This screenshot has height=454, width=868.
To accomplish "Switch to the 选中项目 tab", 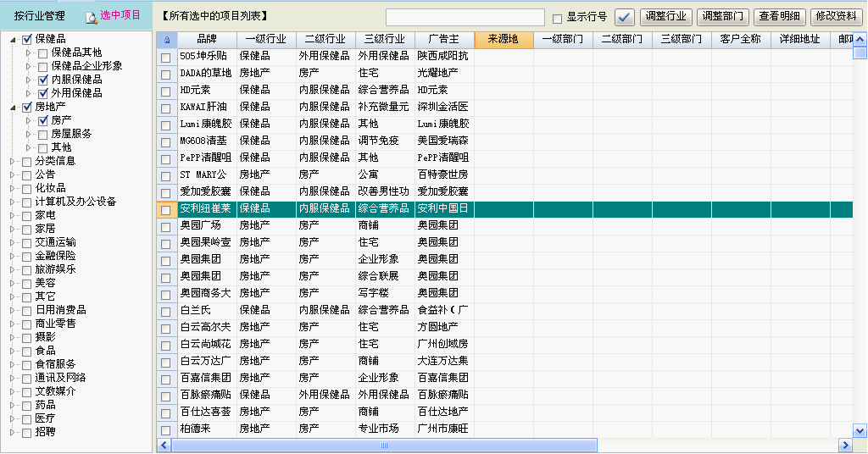I will click(x=120, y=15).
